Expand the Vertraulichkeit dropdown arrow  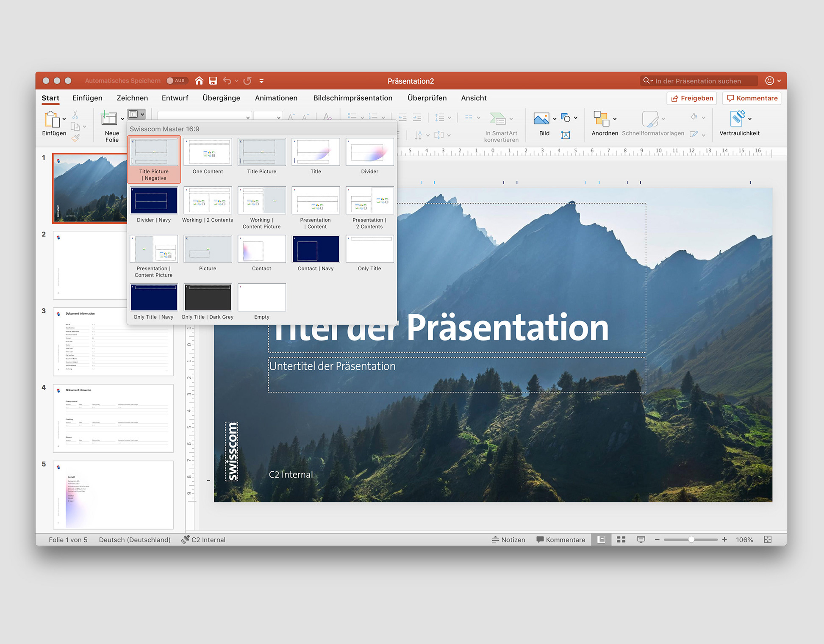(750, 119)
